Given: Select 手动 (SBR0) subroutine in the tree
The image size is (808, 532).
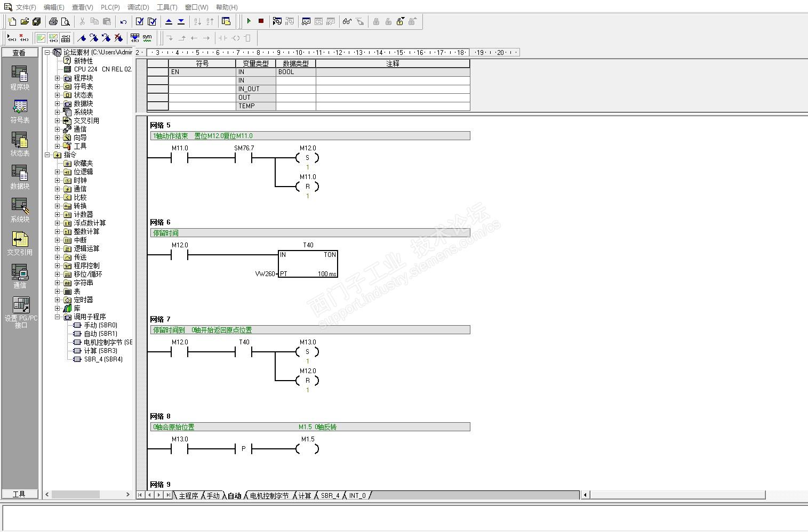Looking at the screenshot, I should pos(100,325).
